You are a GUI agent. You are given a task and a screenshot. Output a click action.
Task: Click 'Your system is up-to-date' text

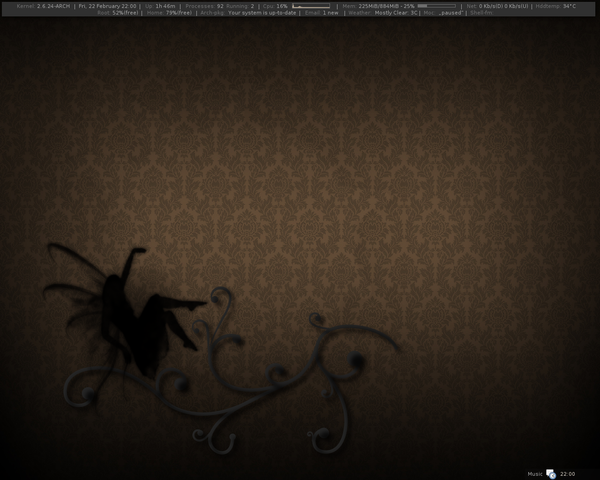[x=262, y=13]
